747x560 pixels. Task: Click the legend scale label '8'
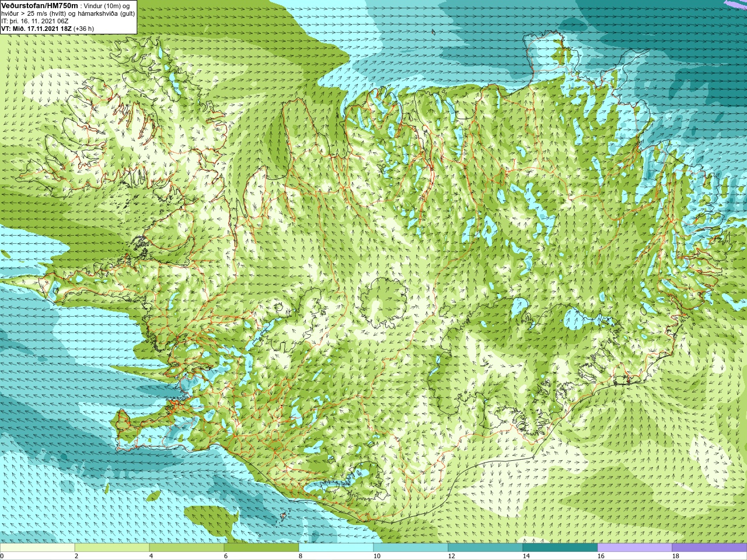click(x=300, y=556)
